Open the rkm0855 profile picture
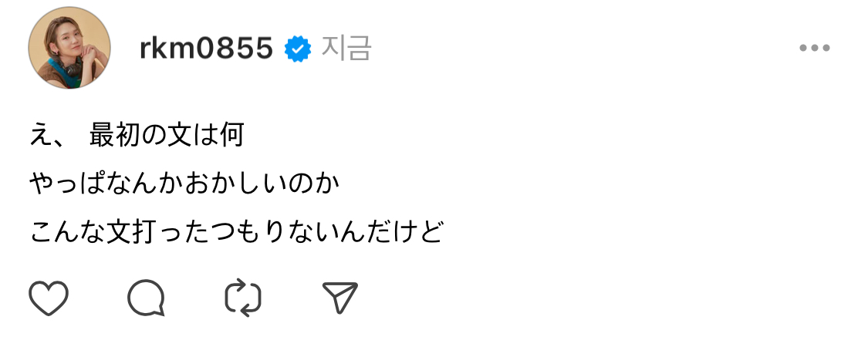 pos(69,48)
